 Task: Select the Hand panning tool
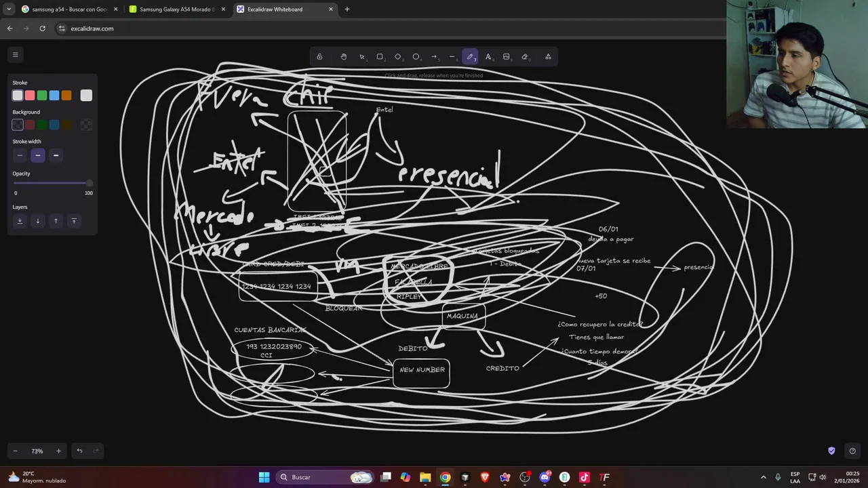click(x=344, y=57)
